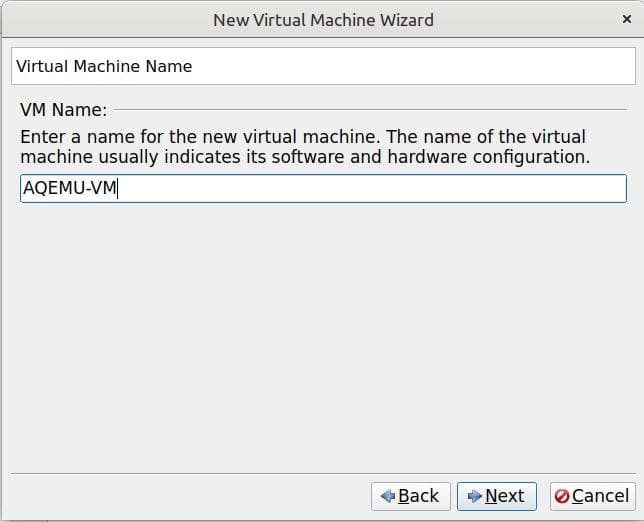Click the 'VM Name:' label
Screen dimensions: 644x522
point(63,110)
